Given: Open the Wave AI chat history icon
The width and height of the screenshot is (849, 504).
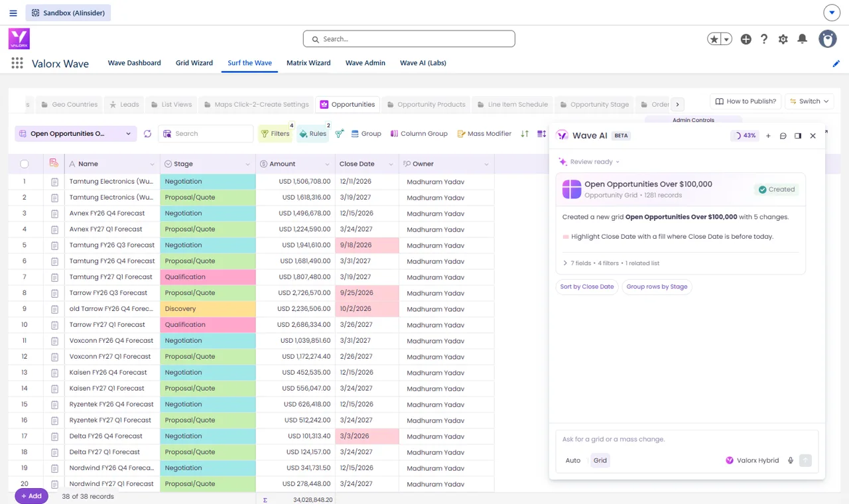Looking at the screenshot, I should [783, 135].
